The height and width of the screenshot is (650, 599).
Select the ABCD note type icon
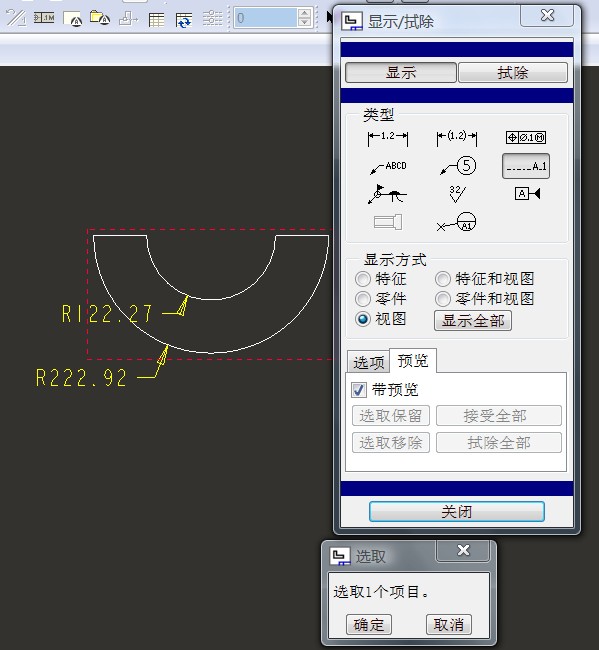388,167
